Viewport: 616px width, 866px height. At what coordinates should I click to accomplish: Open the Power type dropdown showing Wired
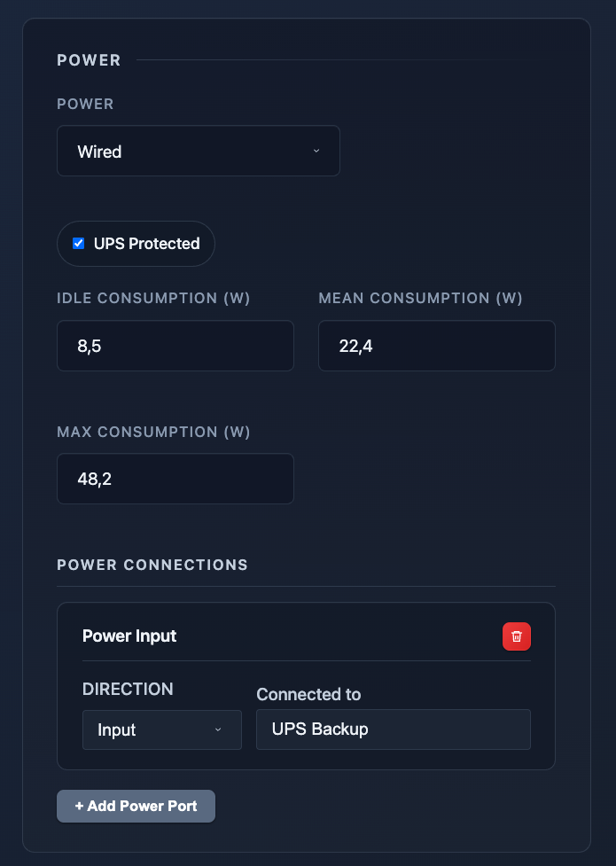point(198,151)
